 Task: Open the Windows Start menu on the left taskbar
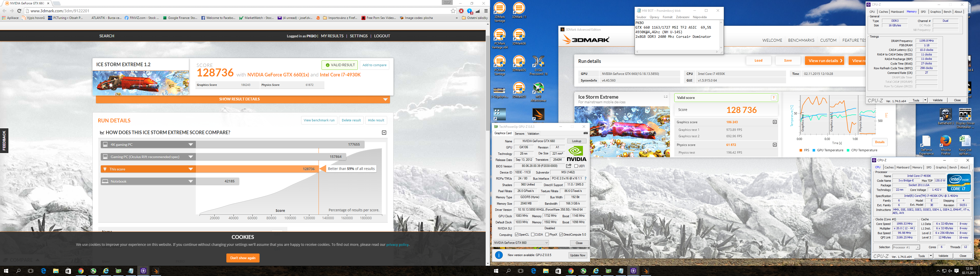click(x=6, y=271)
